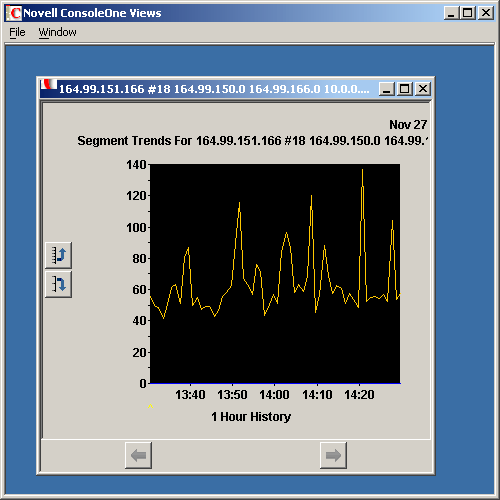Click the scale up vertical axis icon
This screenshot has width=500, height=500.
(x=58, y=255)
